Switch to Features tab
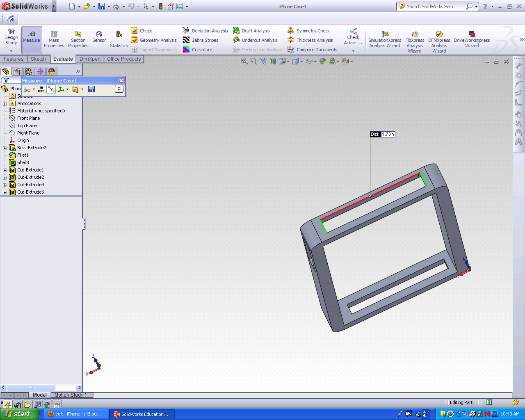This screenshot has width=525, height=420. 14,59
